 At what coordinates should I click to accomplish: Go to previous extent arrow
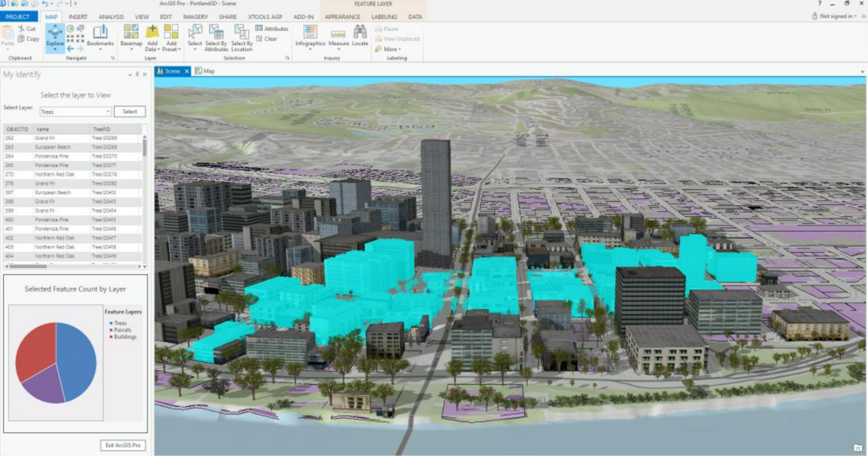(70, 48)
